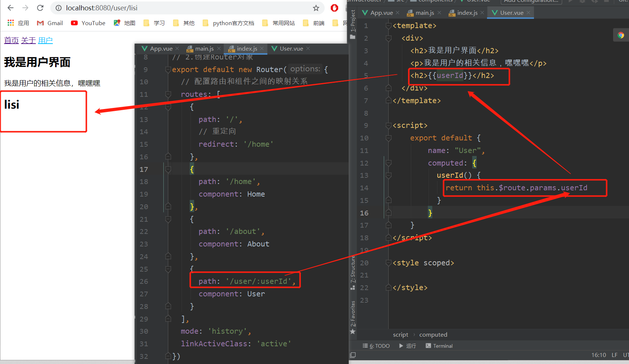Collapse the template tag fold on line 1
Viewport: 629px width, 364px height.
(388, 25)
